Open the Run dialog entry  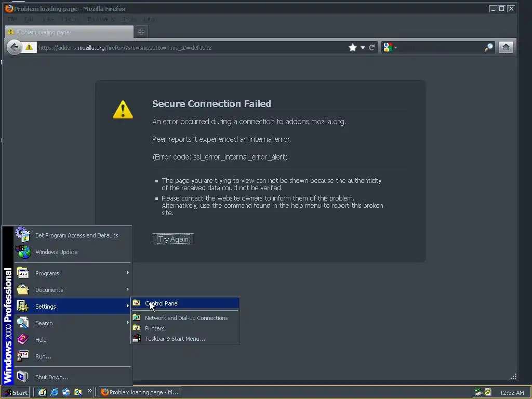[x=73, y=356]
